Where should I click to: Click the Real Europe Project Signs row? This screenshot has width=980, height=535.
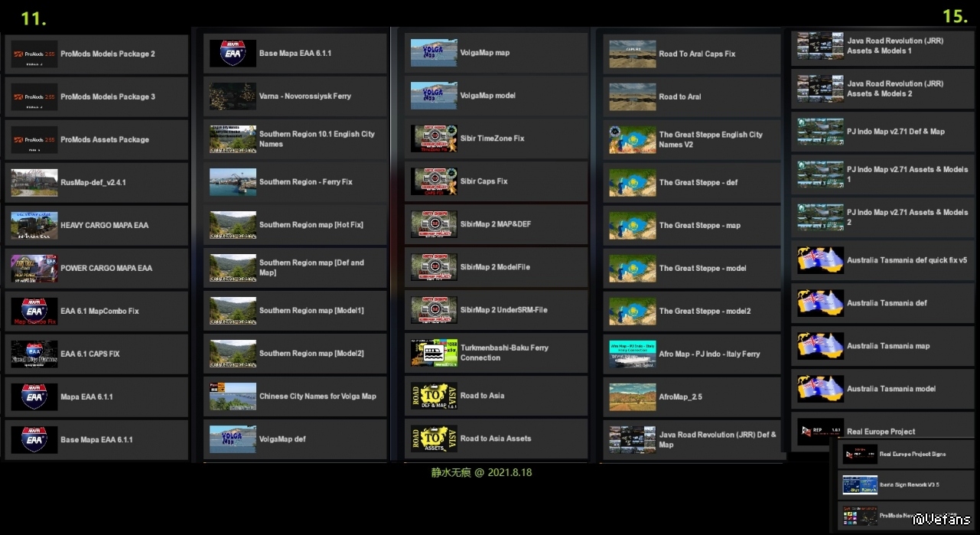[x=907, y=455]
